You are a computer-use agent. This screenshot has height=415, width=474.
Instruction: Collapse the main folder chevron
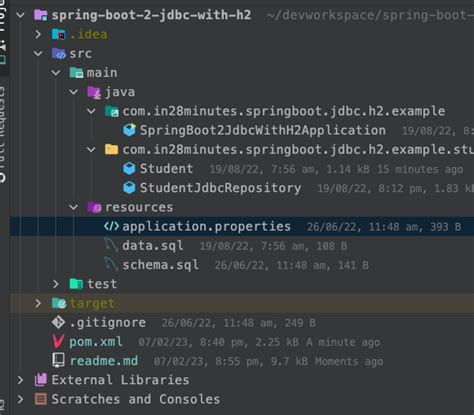pos(56,73)
